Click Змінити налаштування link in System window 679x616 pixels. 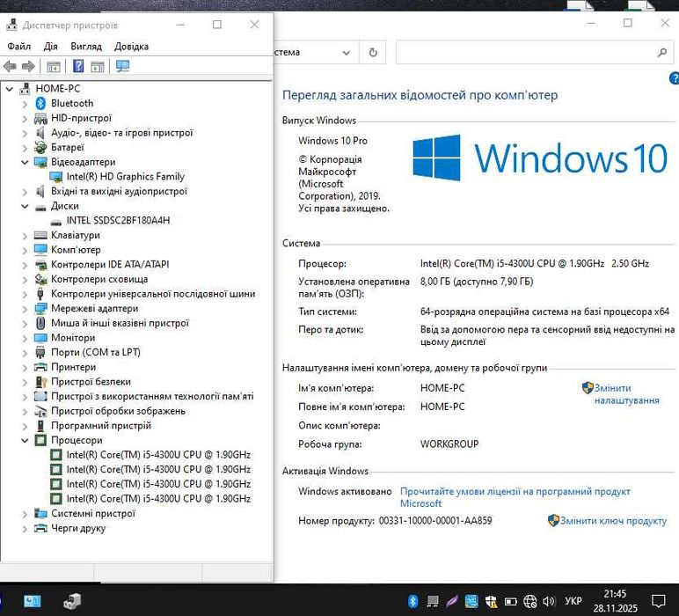pos(626,394)
